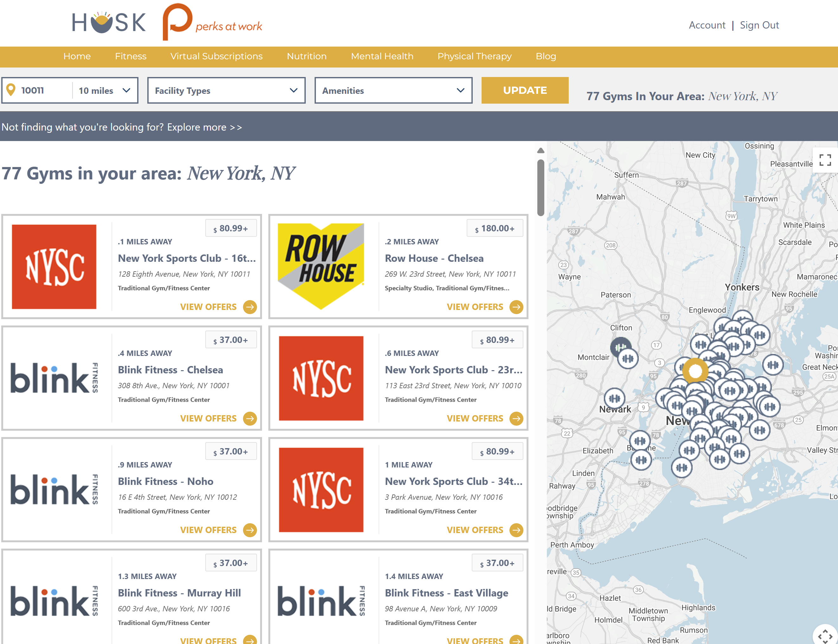
Task: Click the gym marker near Newark
Action: pos(615,398)
